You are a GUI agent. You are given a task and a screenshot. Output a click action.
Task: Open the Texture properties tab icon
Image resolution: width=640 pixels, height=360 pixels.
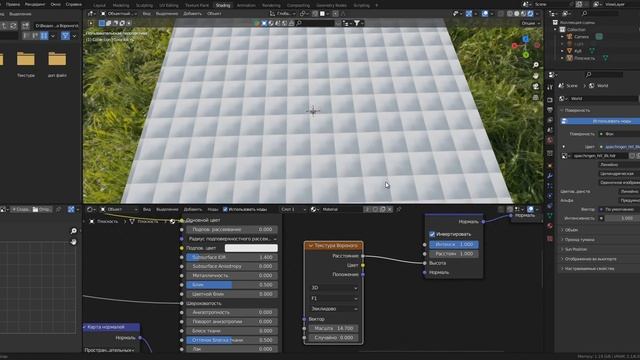coord(550,238)
